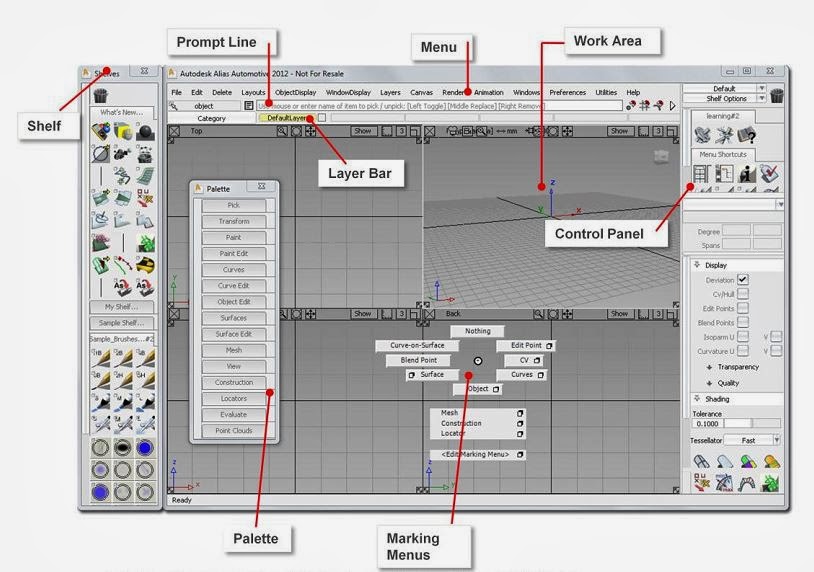Open the Tessellator Fast dropdown

(777, 440)
